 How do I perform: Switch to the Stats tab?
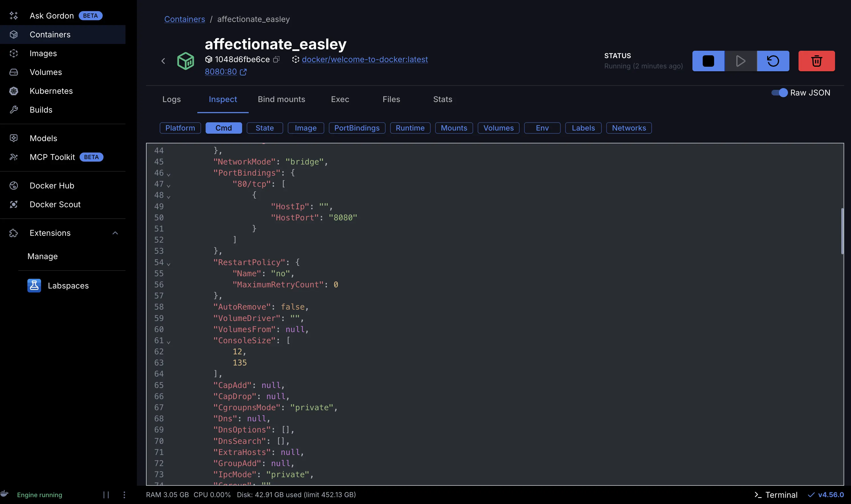pyautogui.click(x=442, y=99)
